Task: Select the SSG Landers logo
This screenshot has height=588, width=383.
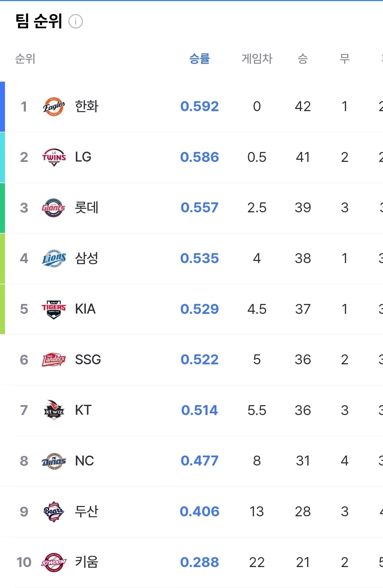Action: coord(54,360)
